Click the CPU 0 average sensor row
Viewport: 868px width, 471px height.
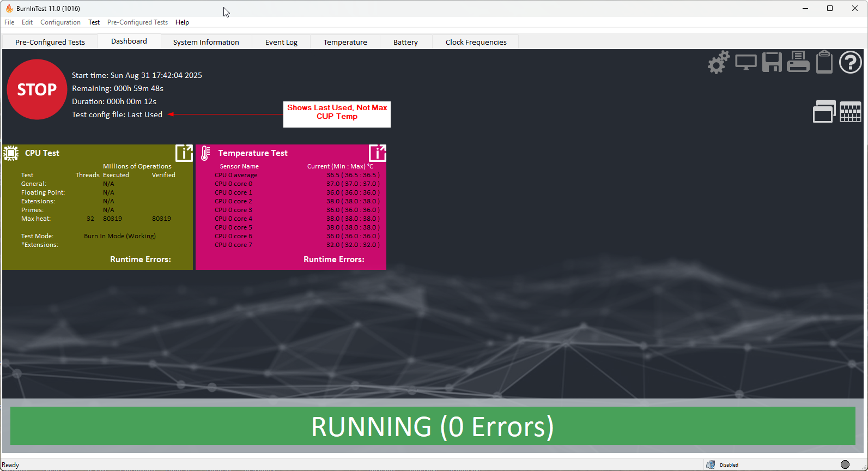[x=297, y=175]
